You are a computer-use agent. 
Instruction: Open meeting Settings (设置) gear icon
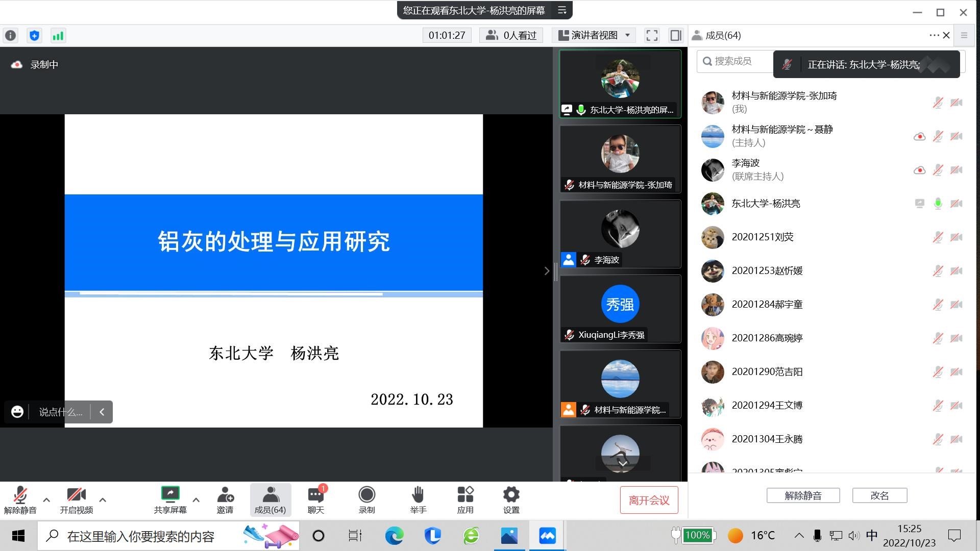click(x=511, y=495)
